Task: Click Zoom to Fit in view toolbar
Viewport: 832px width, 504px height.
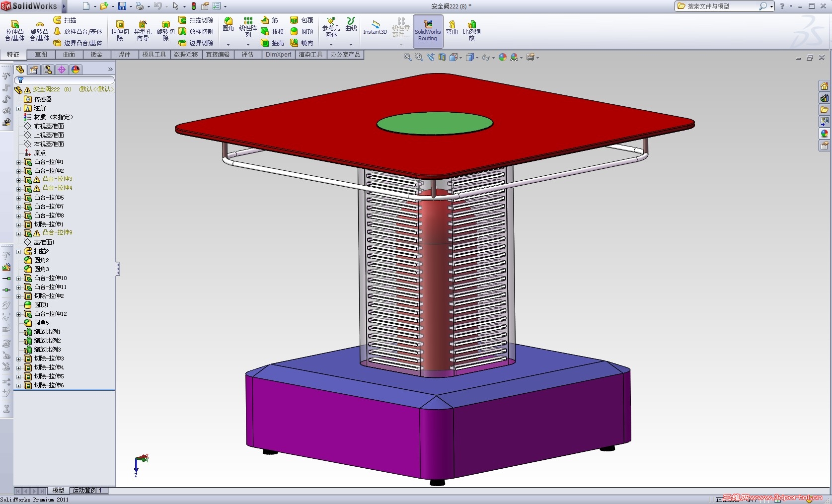Action: pyautogui.click(x=407, y=57)
